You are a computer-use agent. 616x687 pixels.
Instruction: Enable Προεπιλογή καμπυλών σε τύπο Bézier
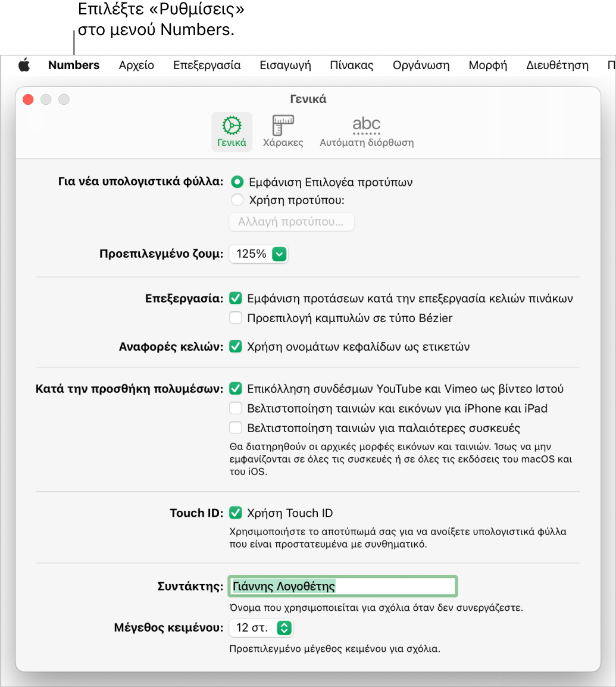click(236, 318)
